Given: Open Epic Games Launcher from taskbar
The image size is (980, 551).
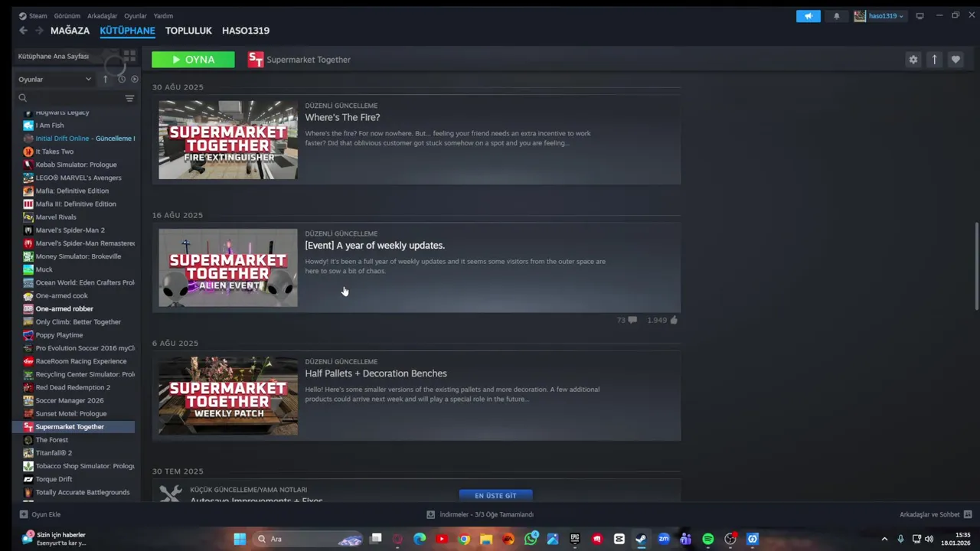Looking at the screenshot, I should [575, 539].
